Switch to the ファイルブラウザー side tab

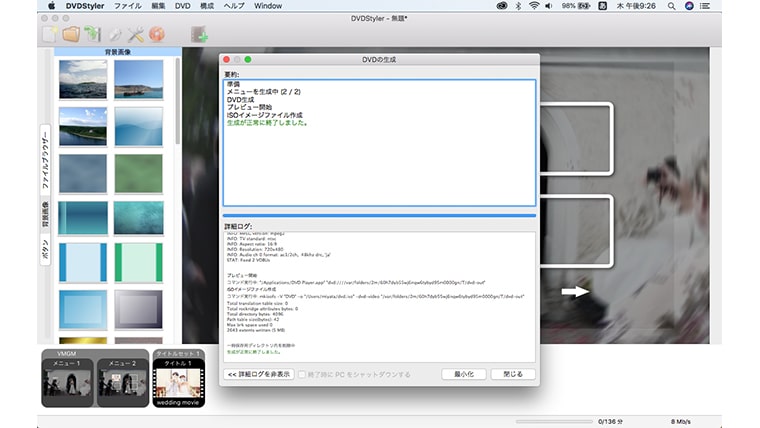[x=45, y=160]
